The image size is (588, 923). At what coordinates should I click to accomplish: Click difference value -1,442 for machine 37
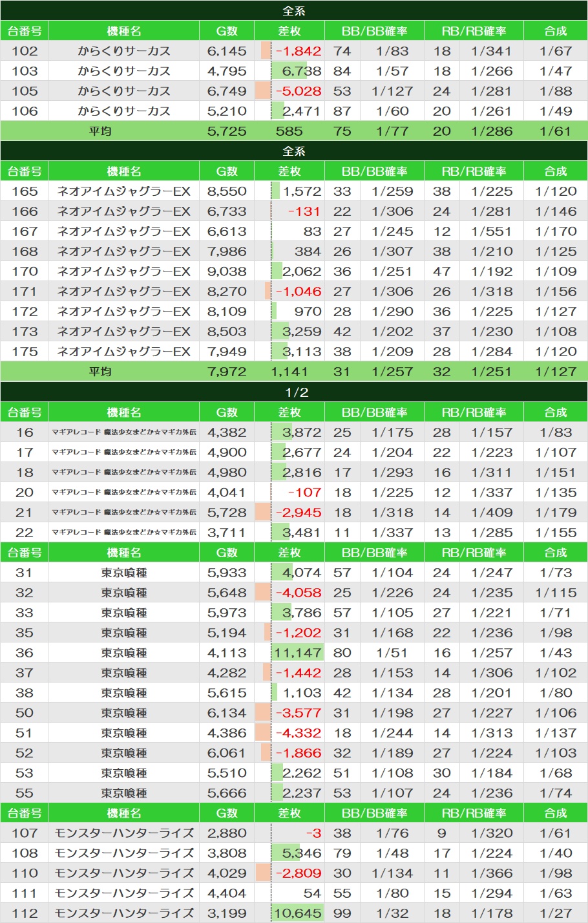(299, 673)
